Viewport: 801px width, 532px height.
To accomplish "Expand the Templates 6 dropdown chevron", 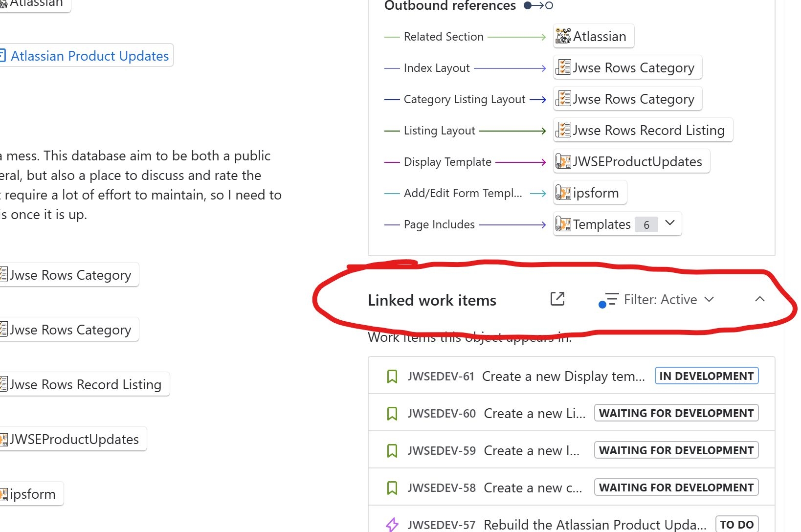I will pyautogui.click(x=670, y=223).
